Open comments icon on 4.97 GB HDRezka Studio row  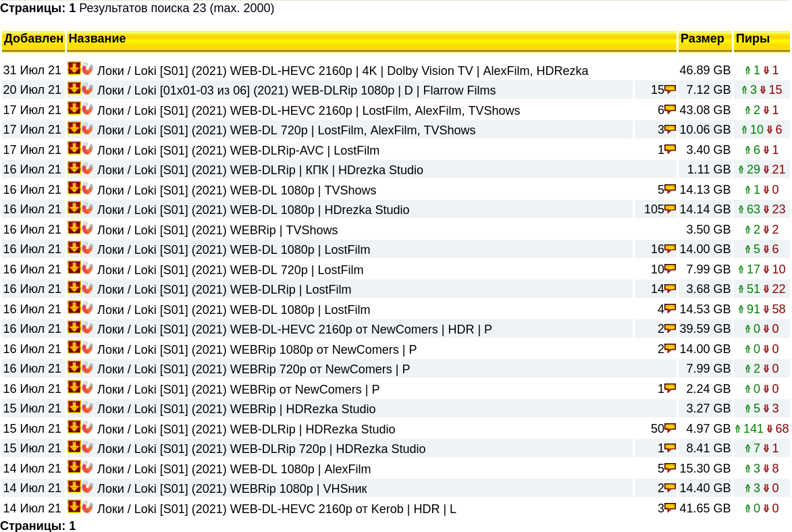(670, 429)
